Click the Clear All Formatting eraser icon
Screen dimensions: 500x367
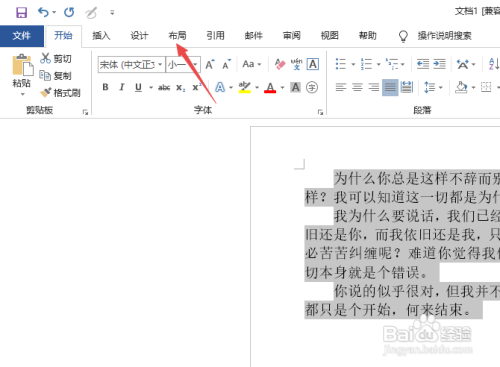tap(280, 64)
